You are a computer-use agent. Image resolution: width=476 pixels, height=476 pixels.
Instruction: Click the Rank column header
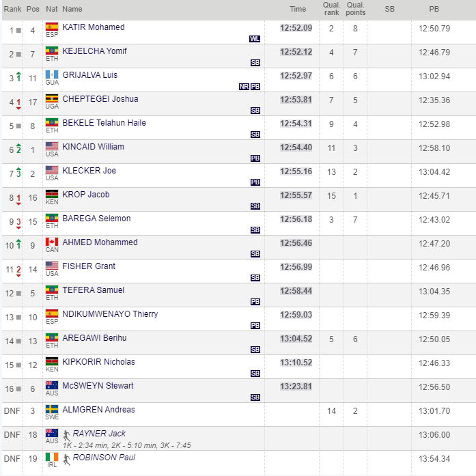[x=12, y=9]
